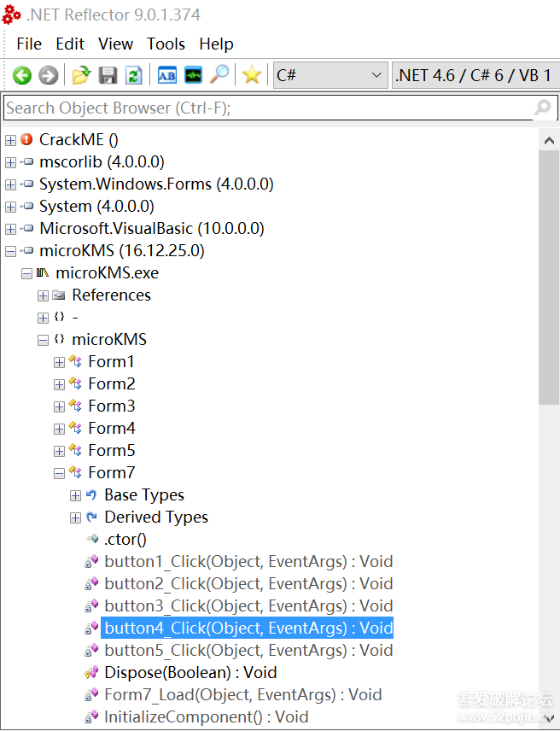Select InitializeComponent() : Void
The width and height of the screenshot is (560, 731).
tap(207, 716)
